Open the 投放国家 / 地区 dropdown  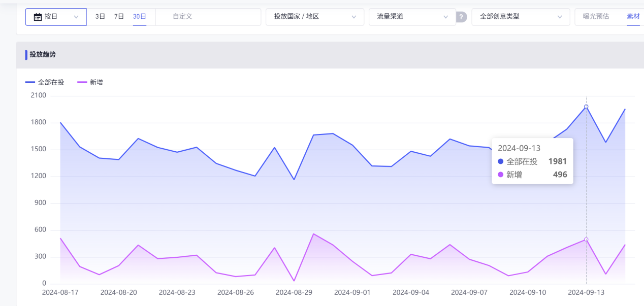(314, 17)
